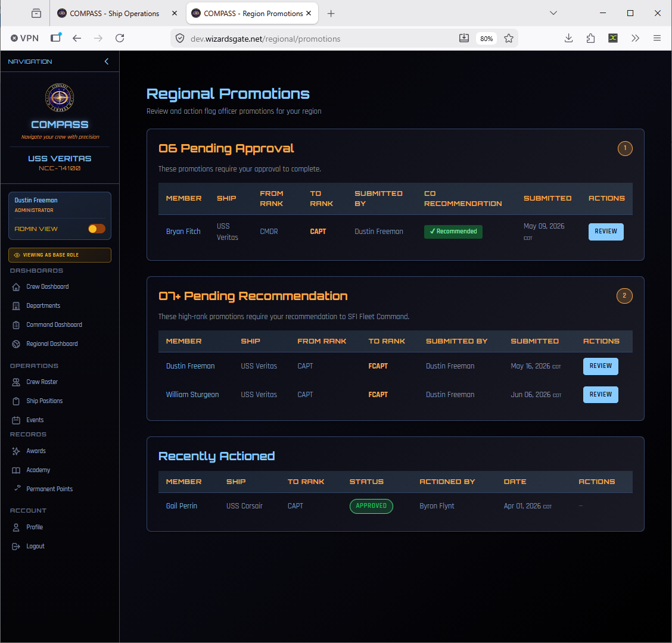Click the install page icon in address bar
Screen dimensions: 672x643
(x=463, y=38)
